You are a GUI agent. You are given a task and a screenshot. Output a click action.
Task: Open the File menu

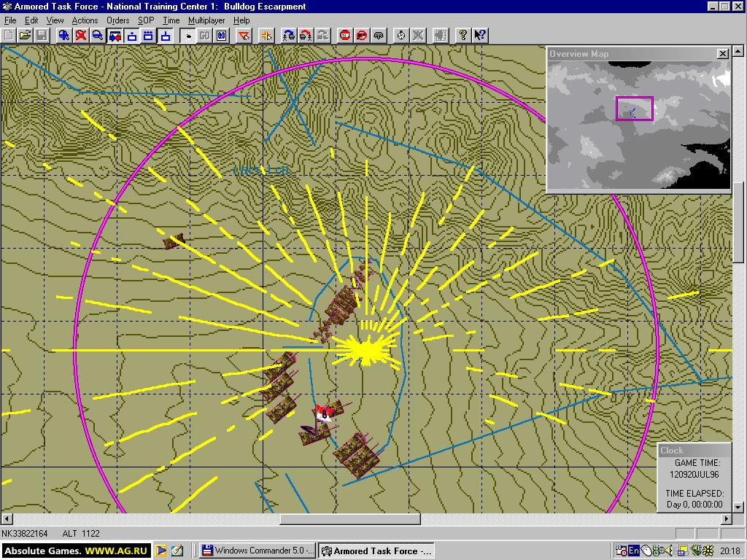[x=10, y=20]
